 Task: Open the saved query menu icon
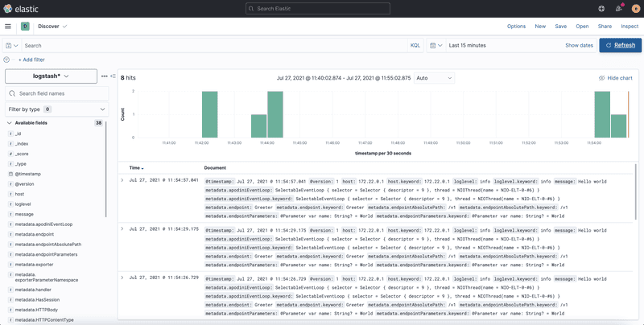click(x=10, y=46)
